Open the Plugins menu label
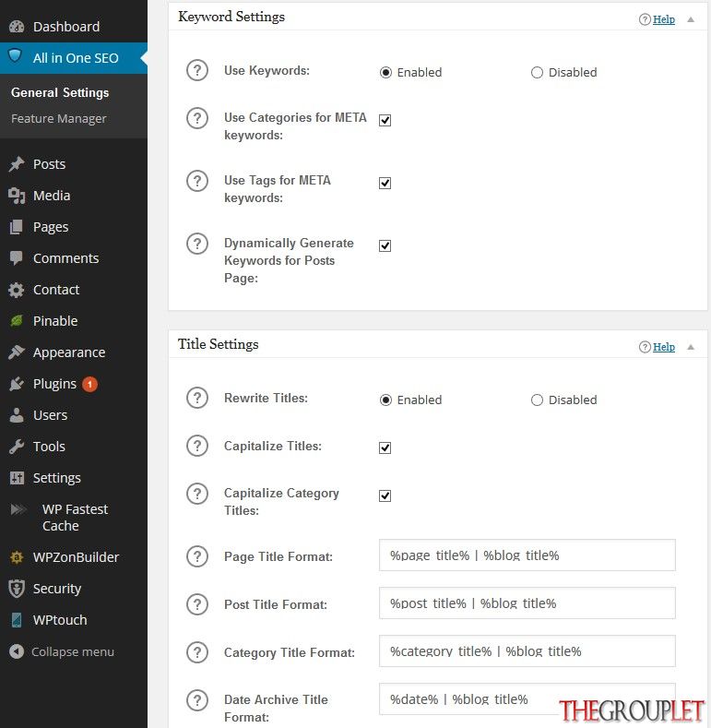 (x=54, y=384)
